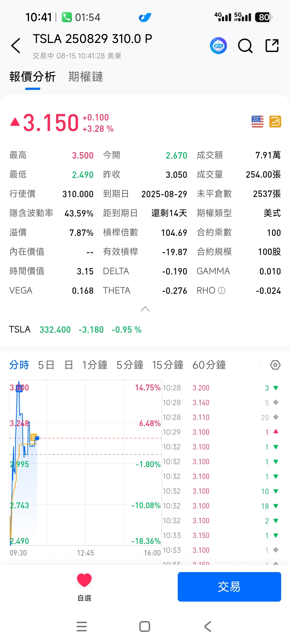Tap the Android system back chevron
The height and width of the screenshot is (644, 290).
pos(208,627)
